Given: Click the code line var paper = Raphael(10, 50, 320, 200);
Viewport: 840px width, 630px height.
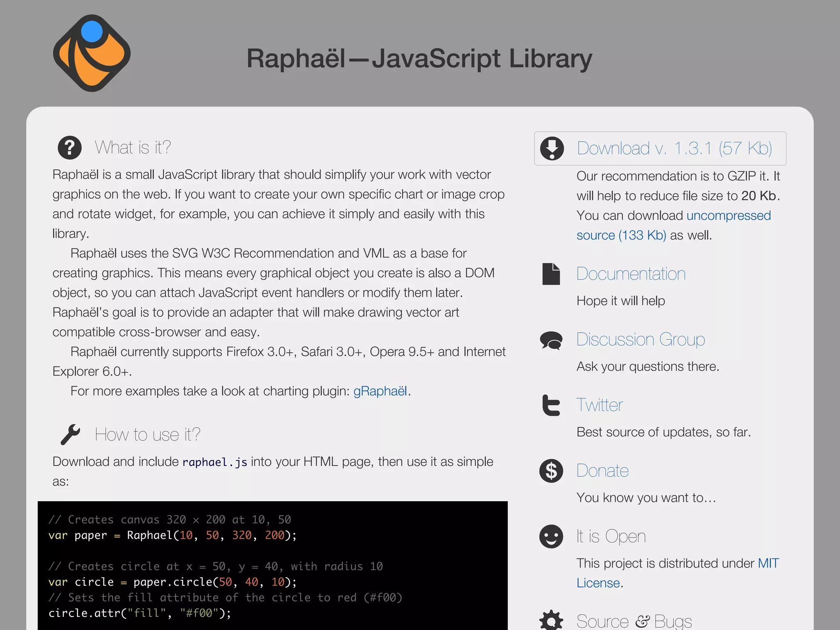Looking at the screenshot, I should 172,535.
